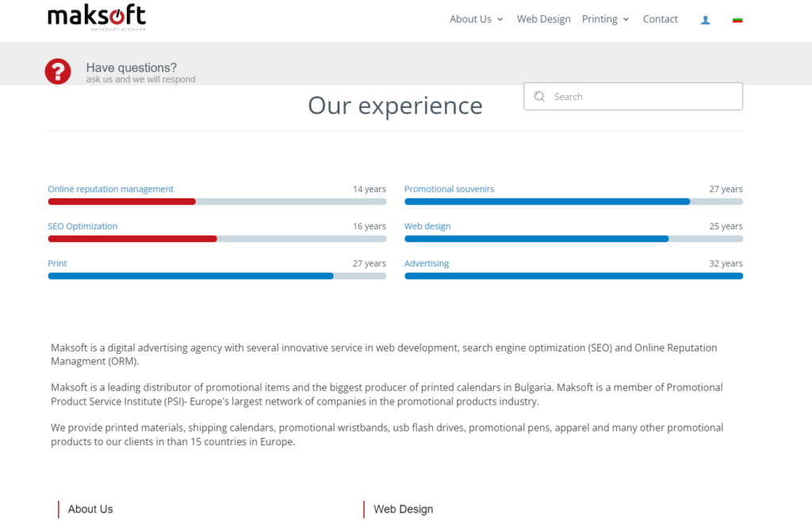Open the Print experience link
This screenshot has width=812, height=530.
(57, 263)
